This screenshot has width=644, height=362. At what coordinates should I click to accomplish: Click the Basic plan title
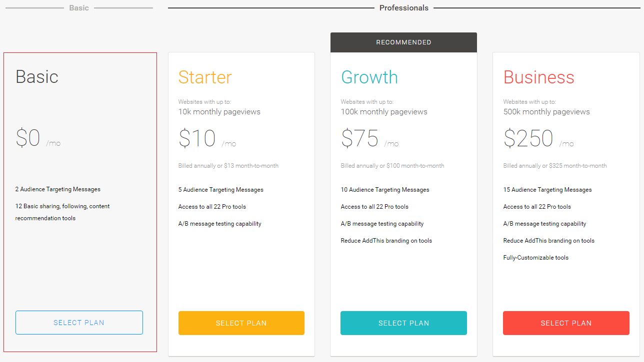37,76
